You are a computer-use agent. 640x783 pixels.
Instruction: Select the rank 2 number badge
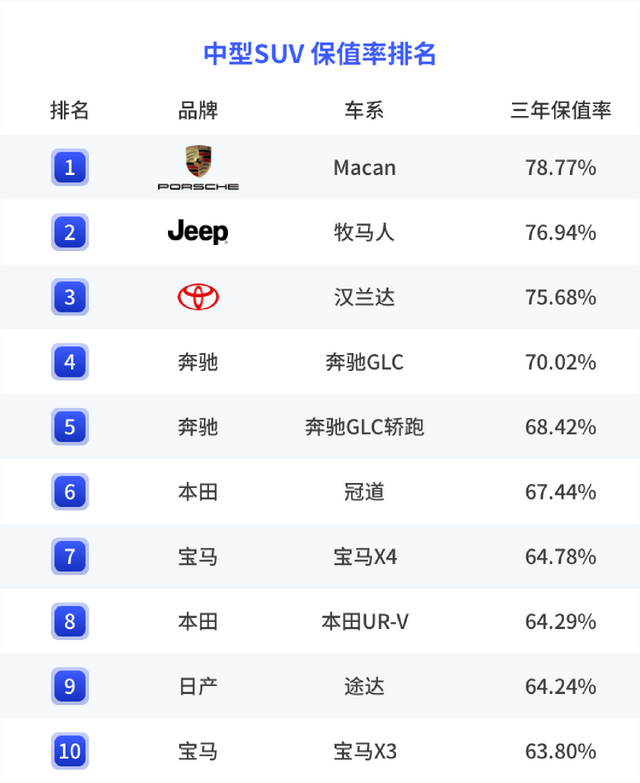70,232
